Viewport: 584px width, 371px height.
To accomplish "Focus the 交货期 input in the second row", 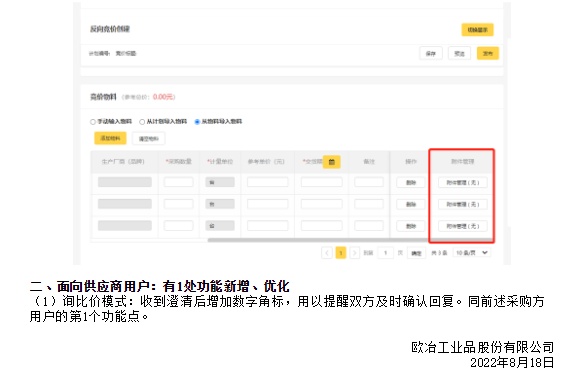I will pos(321,204).
